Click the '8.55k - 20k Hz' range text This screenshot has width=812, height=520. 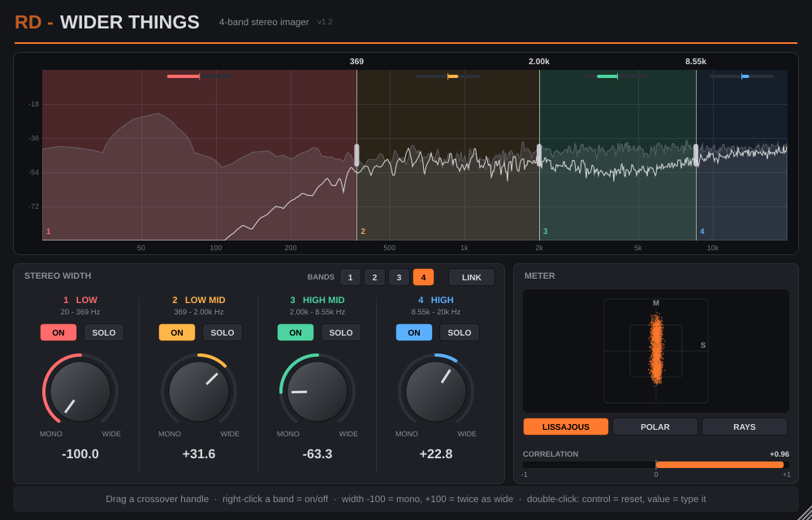coord(436,312)
